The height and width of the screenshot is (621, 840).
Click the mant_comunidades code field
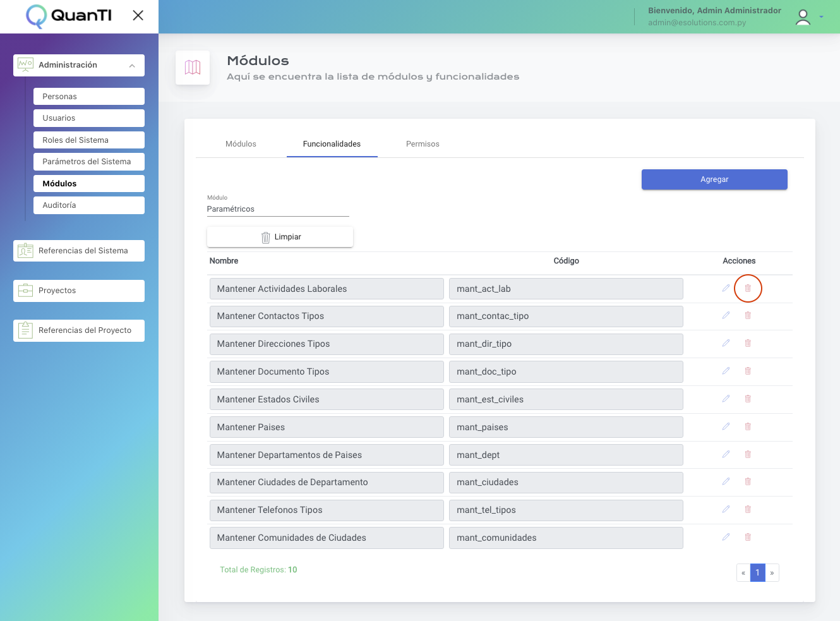(x=566, y=538)
